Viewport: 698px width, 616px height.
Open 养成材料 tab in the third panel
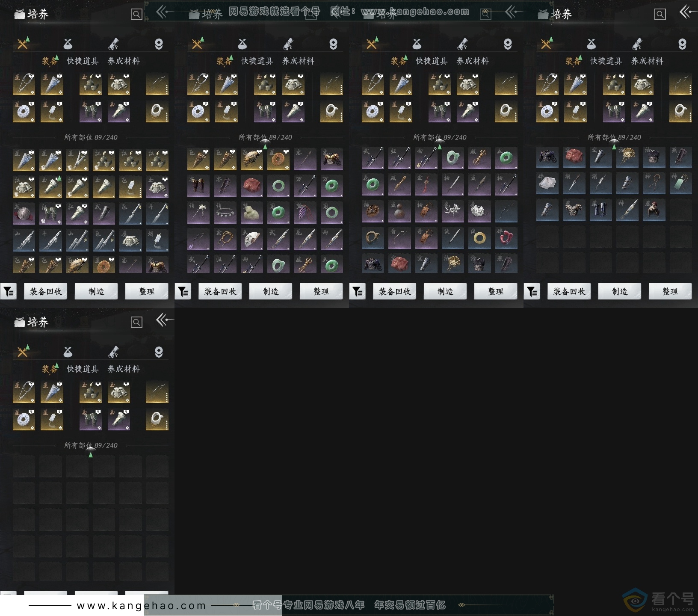pos(473,61)
